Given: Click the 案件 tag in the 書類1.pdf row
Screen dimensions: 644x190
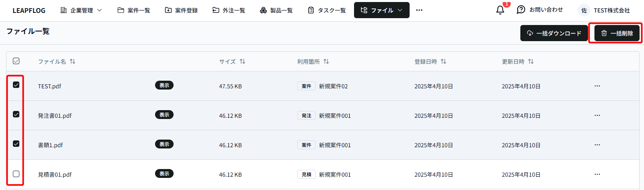Looking at the screenshot, I should pyautogui.click(x=306, y=145).
